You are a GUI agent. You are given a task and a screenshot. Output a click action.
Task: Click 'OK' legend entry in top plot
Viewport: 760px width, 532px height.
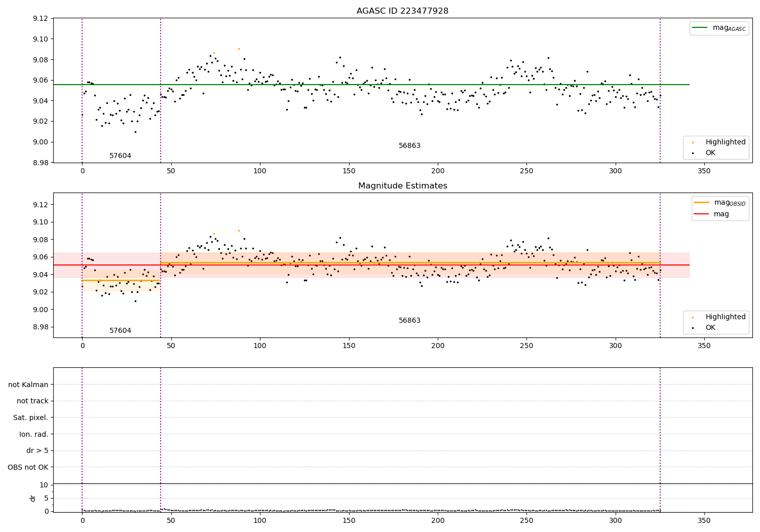(x=703, y=153)
